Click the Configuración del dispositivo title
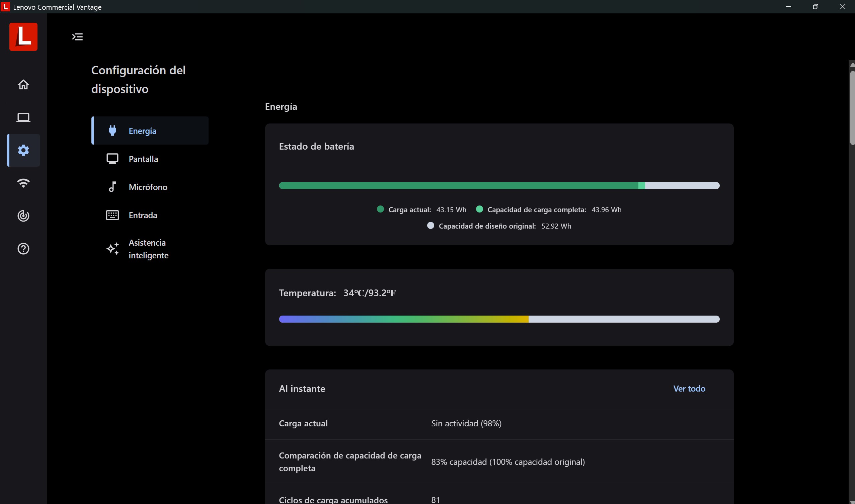 click(138, 79)
